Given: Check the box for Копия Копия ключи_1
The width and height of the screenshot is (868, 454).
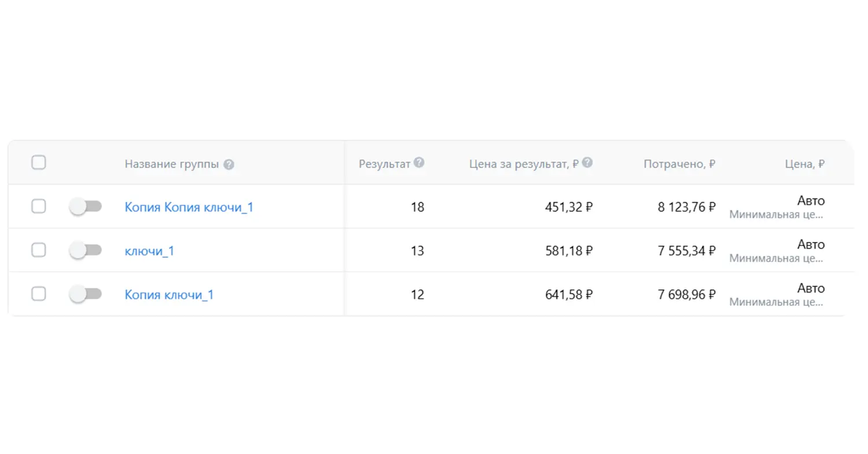Looking at the screenshot, I should [x=39, y=206].
